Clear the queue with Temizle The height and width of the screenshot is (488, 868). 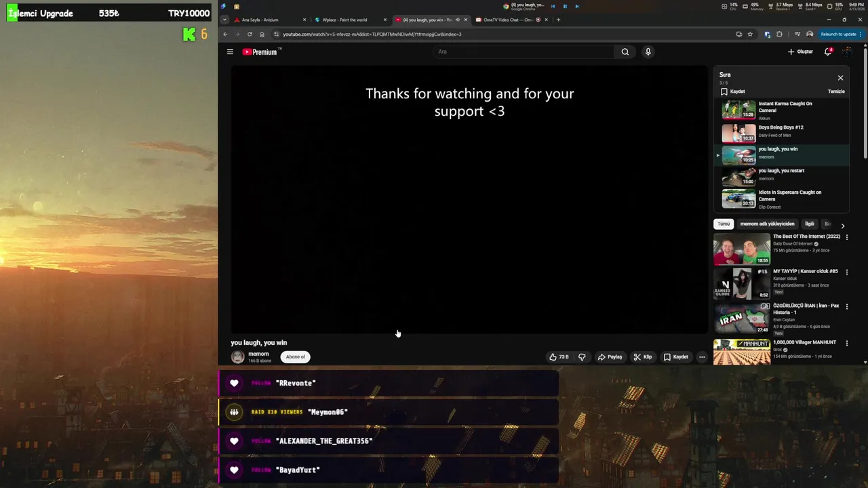tap(836, 91)
